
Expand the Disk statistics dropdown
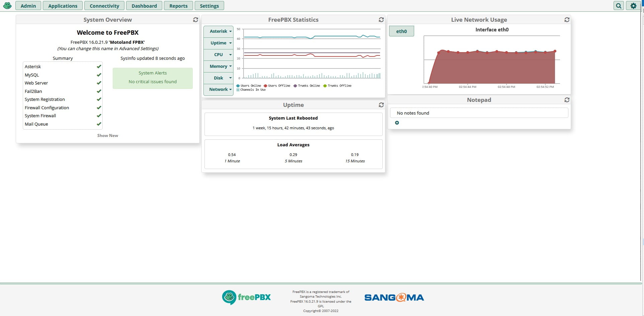218,78
